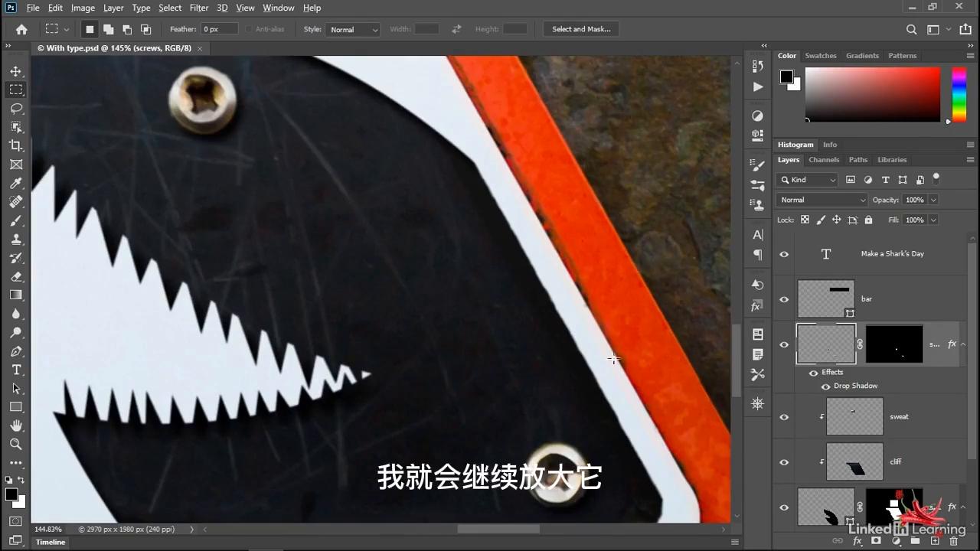Click the hue spectrum slider in Color panel
This screenshot has height=551, width=980.
(959, 94)
